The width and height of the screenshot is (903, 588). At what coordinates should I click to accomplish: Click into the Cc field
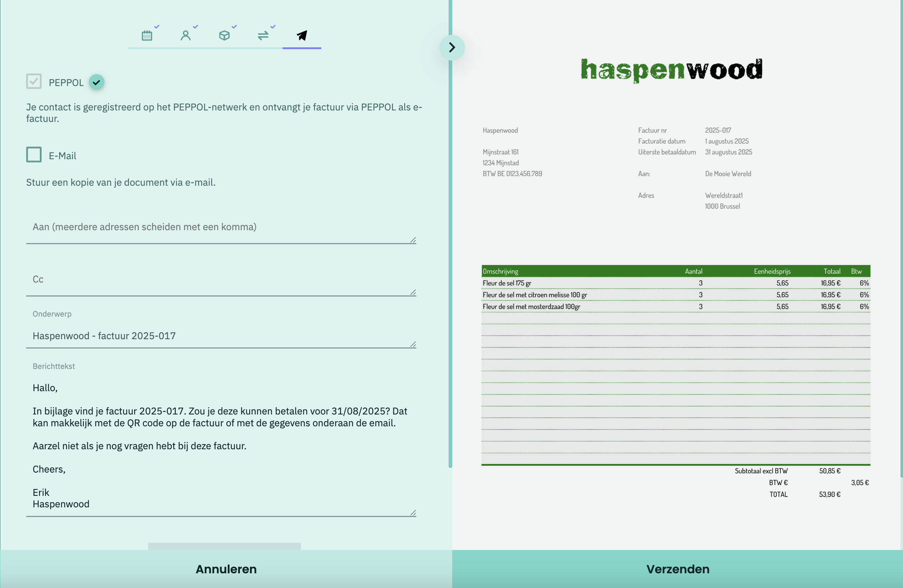coord(221,280)
